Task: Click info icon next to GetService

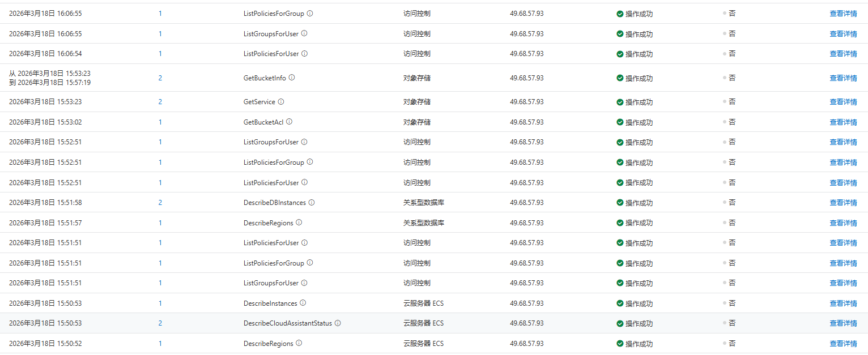Action: [x=281, y=102]
